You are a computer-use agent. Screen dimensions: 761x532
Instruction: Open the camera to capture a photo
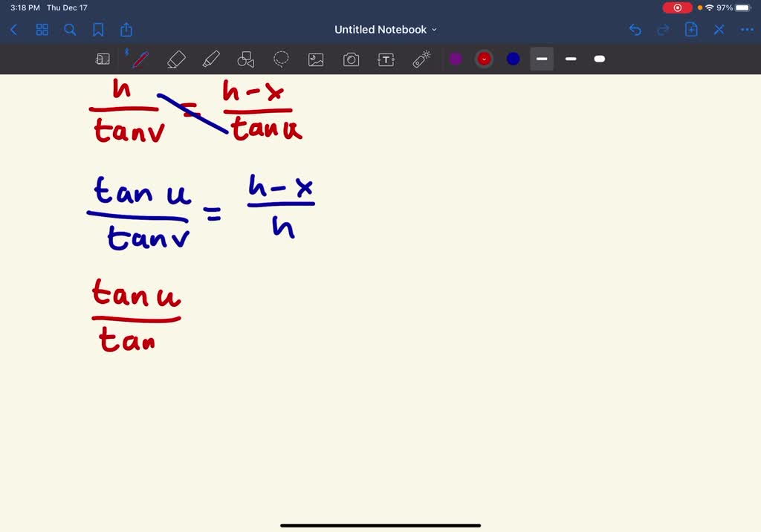351,59
